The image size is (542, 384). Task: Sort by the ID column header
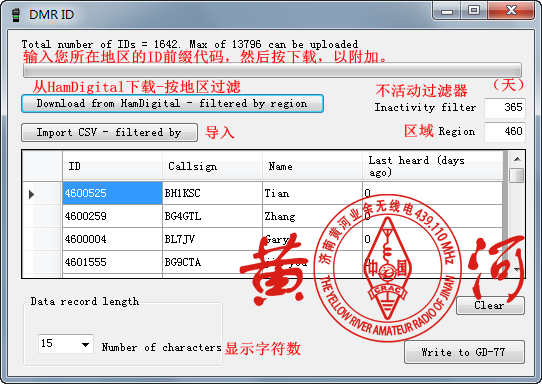tap(112, 166)
